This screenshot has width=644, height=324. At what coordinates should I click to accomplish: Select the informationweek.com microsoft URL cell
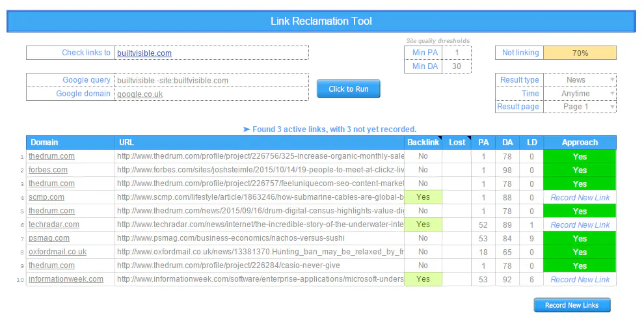tap(260, 279)
